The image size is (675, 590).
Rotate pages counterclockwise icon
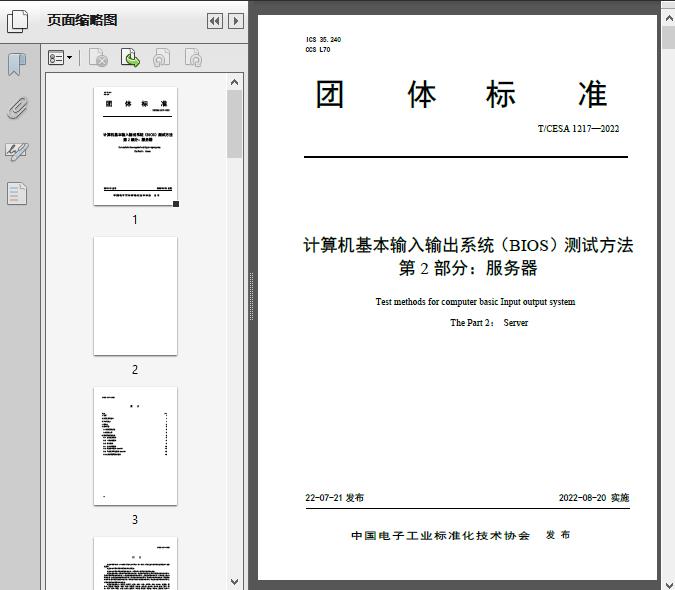(x=161, y=58)
